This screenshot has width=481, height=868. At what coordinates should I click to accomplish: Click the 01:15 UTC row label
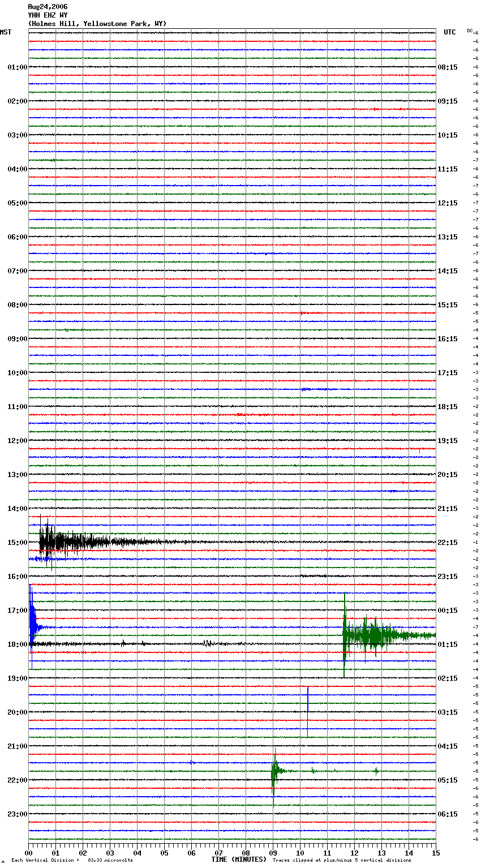click(448, 644)
